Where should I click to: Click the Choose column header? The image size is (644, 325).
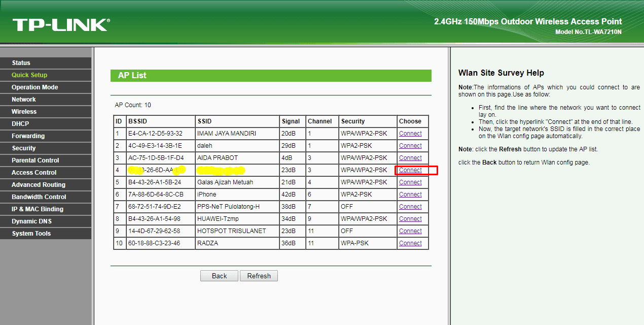click(x=413, y=121)
